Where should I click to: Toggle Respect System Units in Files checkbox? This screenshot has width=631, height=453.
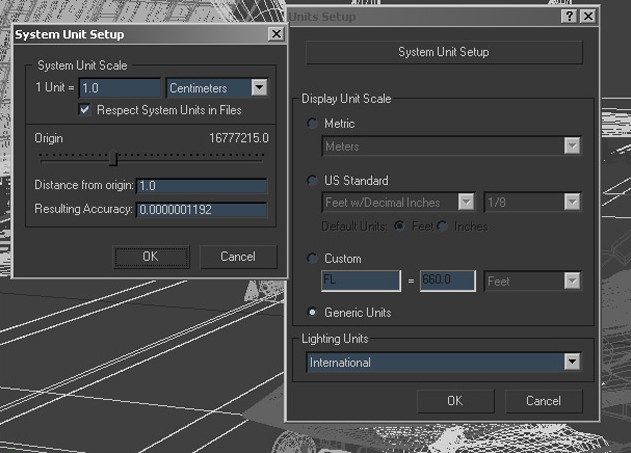tap(85, 110)
